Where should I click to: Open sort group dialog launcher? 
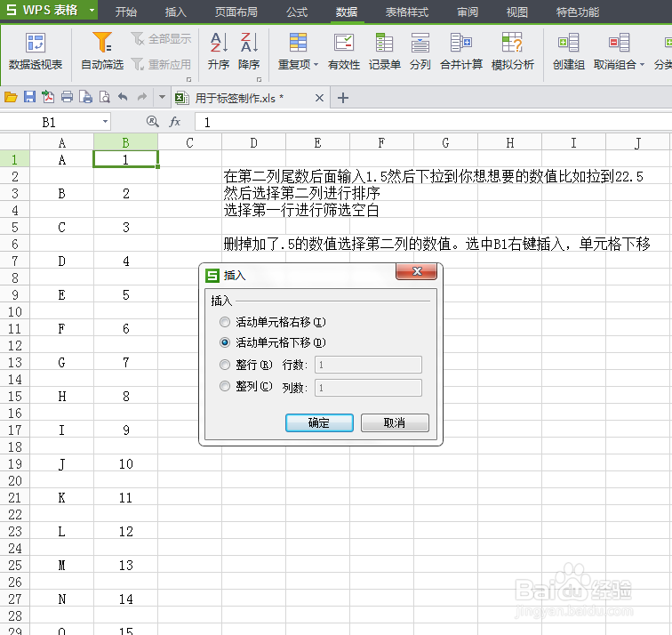259,79
